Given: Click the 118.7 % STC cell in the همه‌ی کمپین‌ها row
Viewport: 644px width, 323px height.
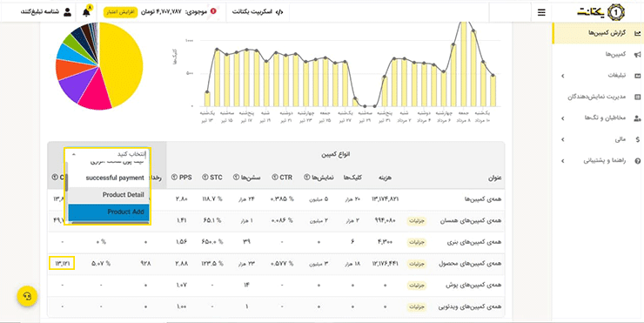Looking at the screenshot, I should (x=212, y=199).
